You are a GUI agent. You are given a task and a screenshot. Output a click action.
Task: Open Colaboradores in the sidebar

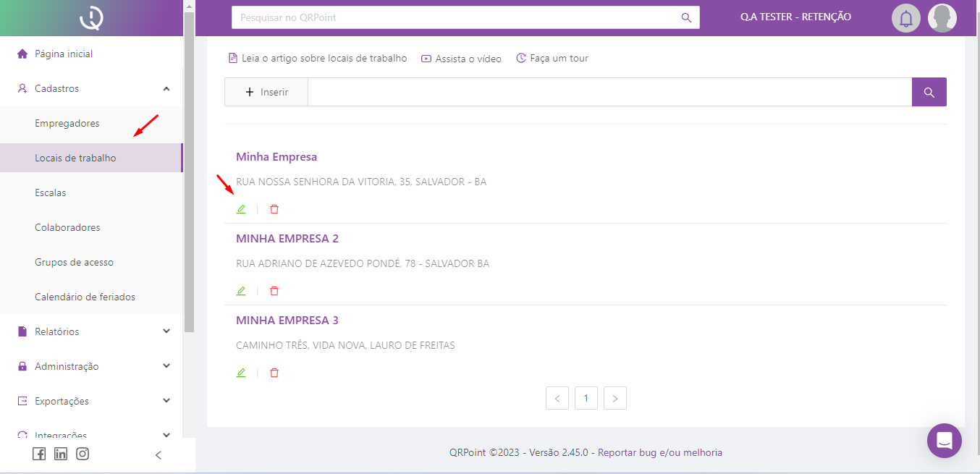(67, 227)
